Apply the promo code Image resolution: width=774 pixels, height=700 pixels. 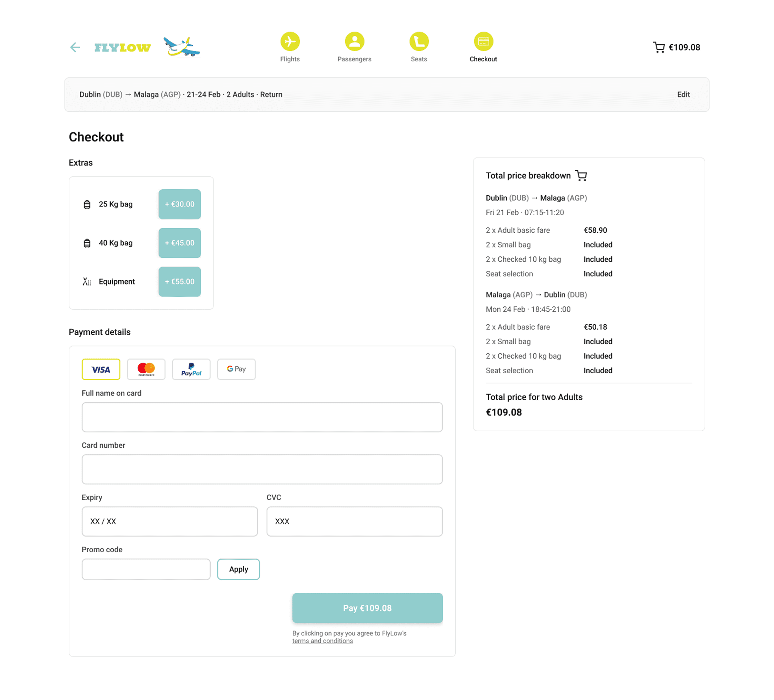pyautogui.click(x=238, y=569)
